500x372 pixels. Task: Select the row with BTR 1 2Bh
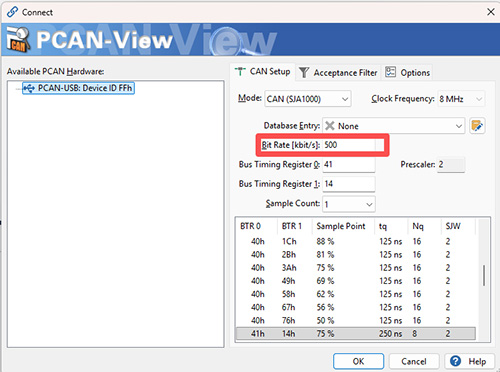click(x=356, y=255)
